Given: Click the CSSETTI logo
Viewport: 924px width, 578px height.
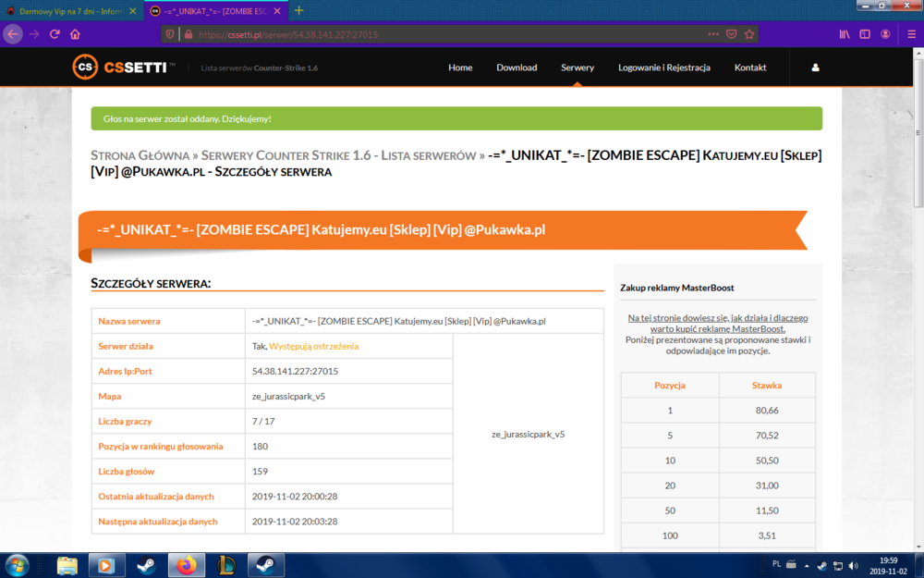Looking at the screenshot, I should (x=123, y=68).
